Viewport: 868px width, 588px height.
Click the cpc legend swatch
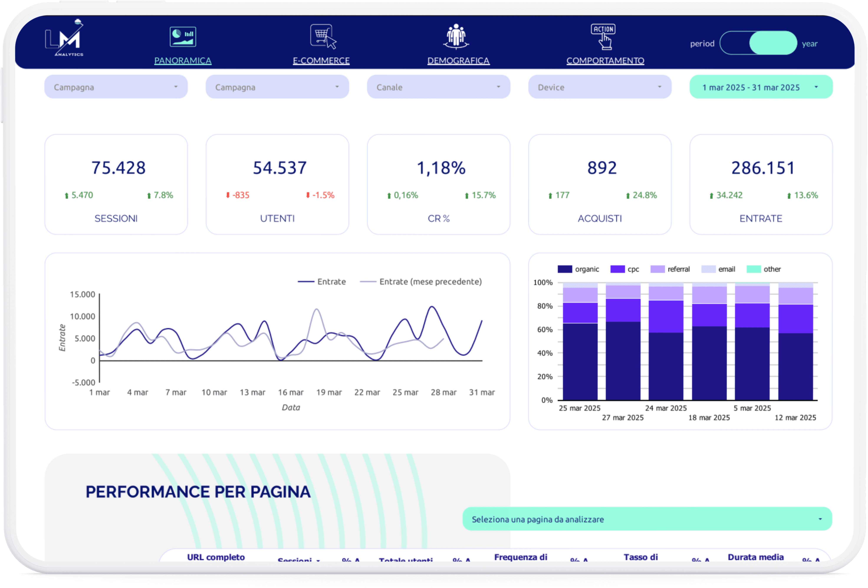tap(617, 269)
